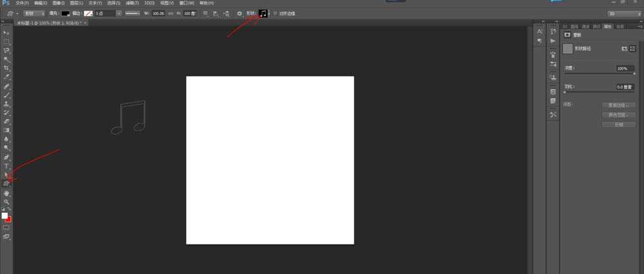Viewport: 644px width, 274px height.
Task: Select the Custom Shape tool
Action: coord(6,184)
